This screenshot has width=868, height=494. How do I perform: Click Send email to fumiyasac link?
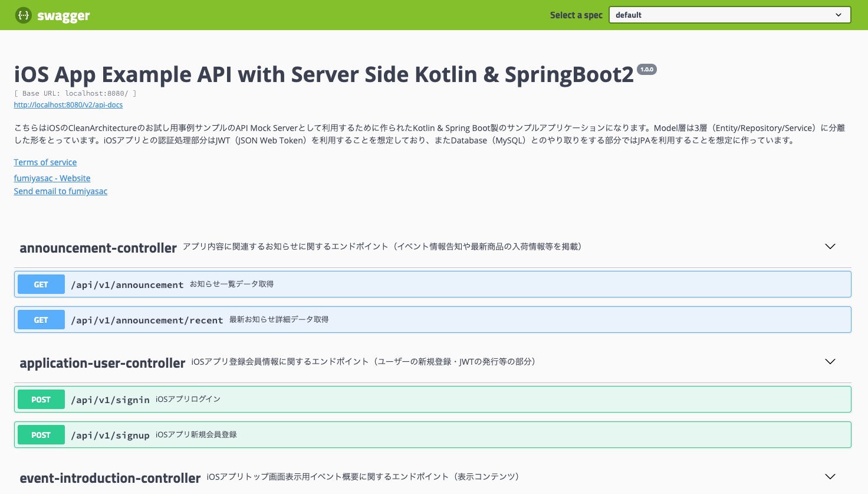tap(61, 191)
